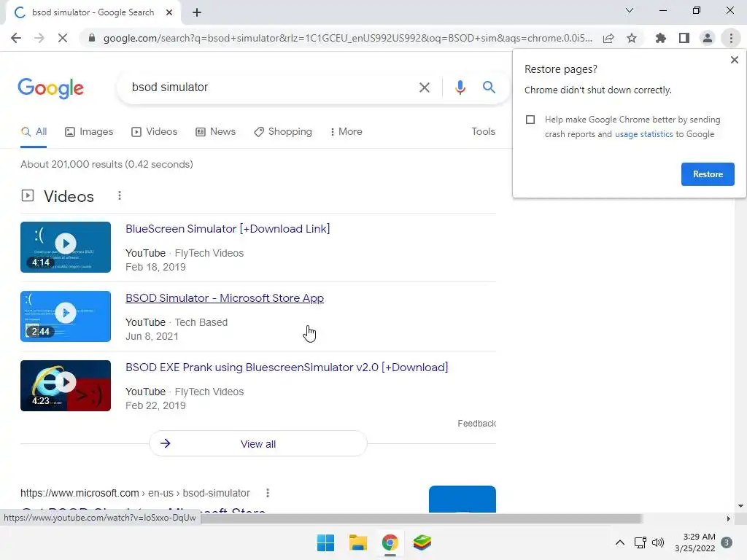The image size is (747, 560).
Task: Open options for microsoft.com result
Action: click(268, 493)
